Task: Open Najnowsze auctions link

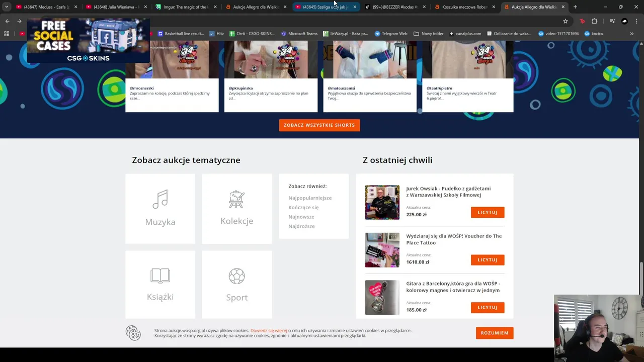Action: (301, 217)
